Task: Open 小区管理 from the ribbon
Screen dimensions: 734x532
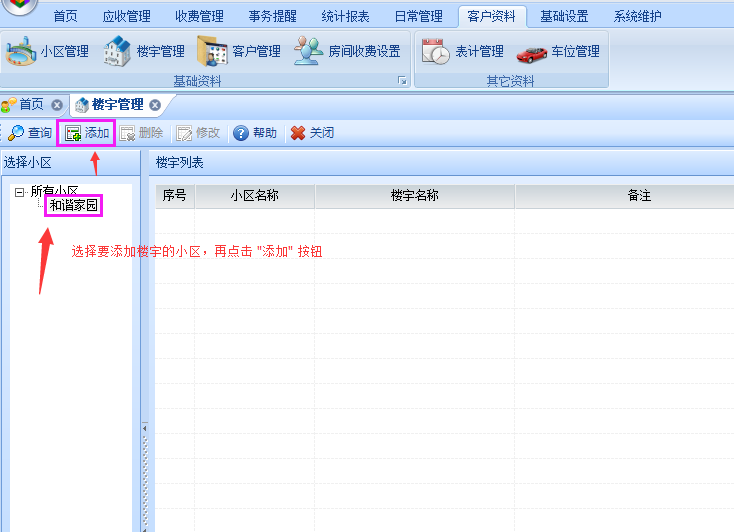Action: click(47, 51)
